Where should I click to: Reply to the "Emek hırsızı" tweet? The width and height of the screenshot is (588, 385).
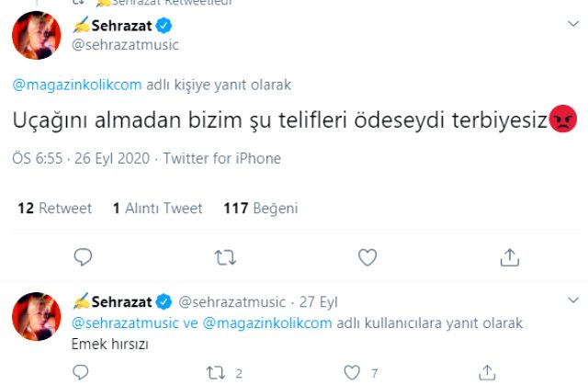tap(83, 373)
